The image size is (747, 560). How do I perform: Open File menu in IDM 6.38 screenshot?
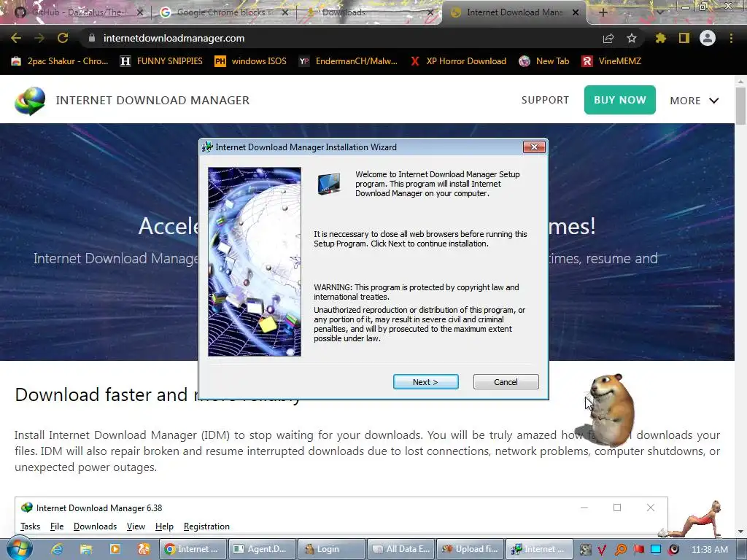tap(57, 526)
